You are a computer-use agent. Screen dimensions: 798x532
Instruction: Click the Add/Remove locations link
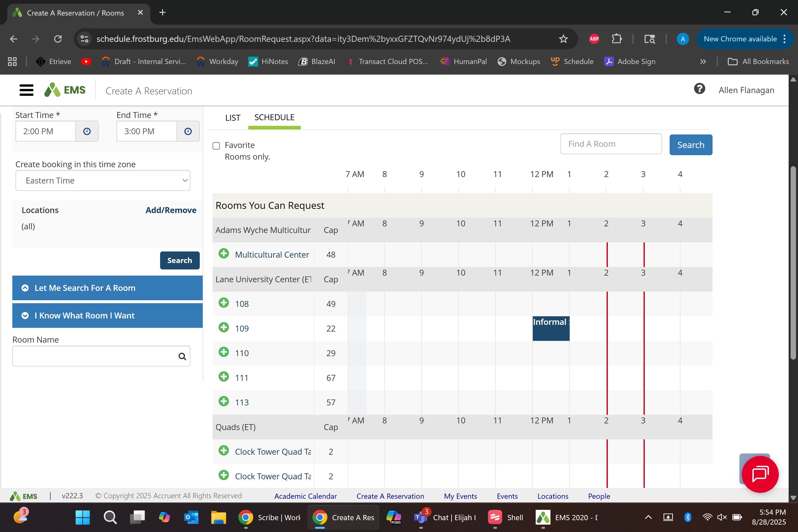(171, 210)
